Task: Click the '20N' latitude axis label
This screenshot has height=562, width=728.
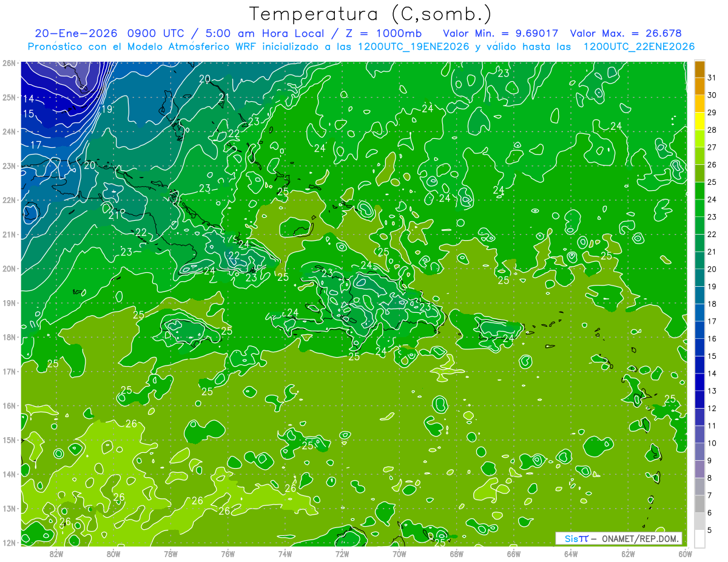Action: coord(9,269)
